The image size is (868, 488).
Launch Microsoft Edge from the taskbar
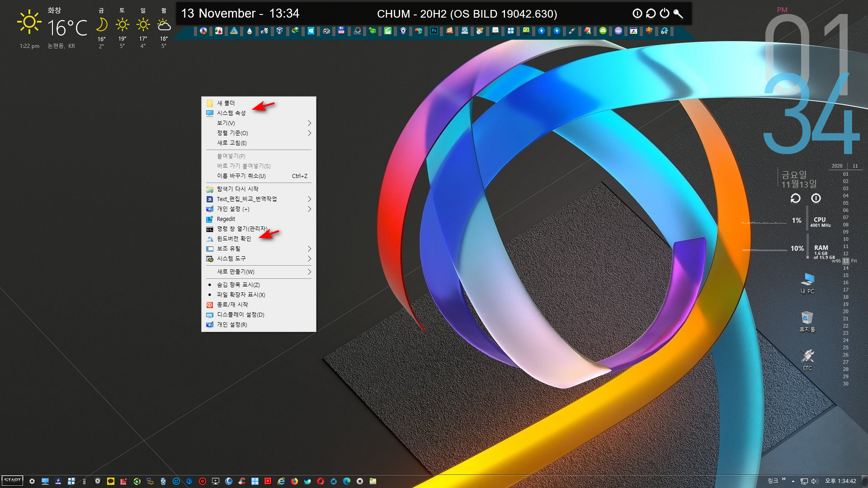point(347,481)
